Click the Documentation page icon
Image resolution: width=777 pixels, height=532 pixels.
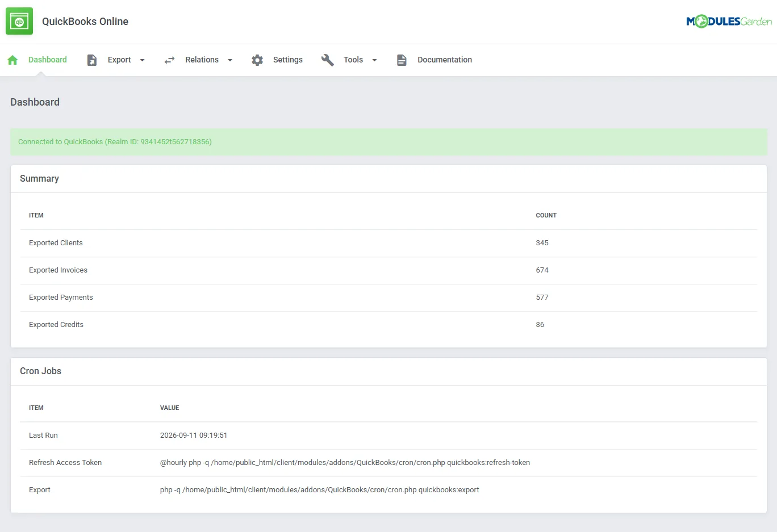(402, 60)
